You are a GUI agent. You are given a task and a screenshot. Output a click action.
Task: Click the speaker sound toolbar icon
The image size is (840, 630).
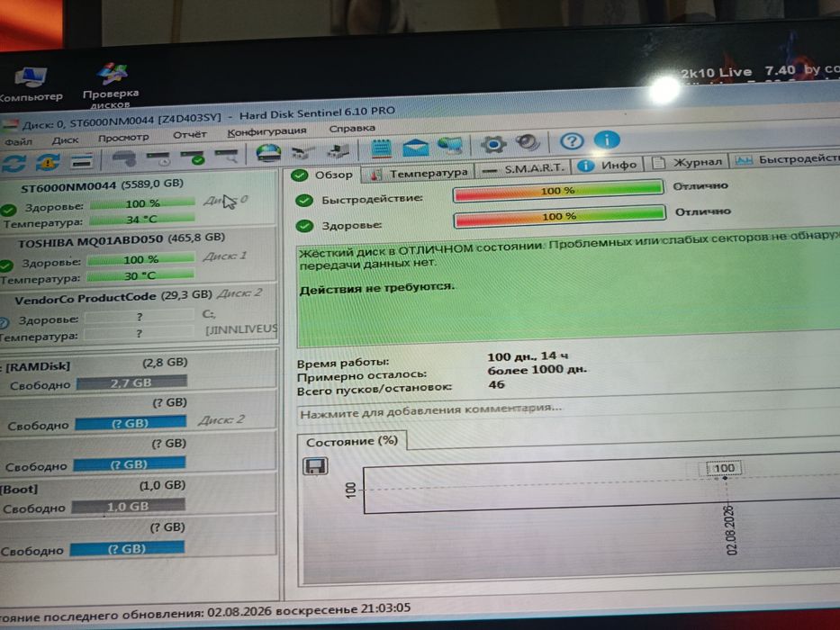(528, 142)
